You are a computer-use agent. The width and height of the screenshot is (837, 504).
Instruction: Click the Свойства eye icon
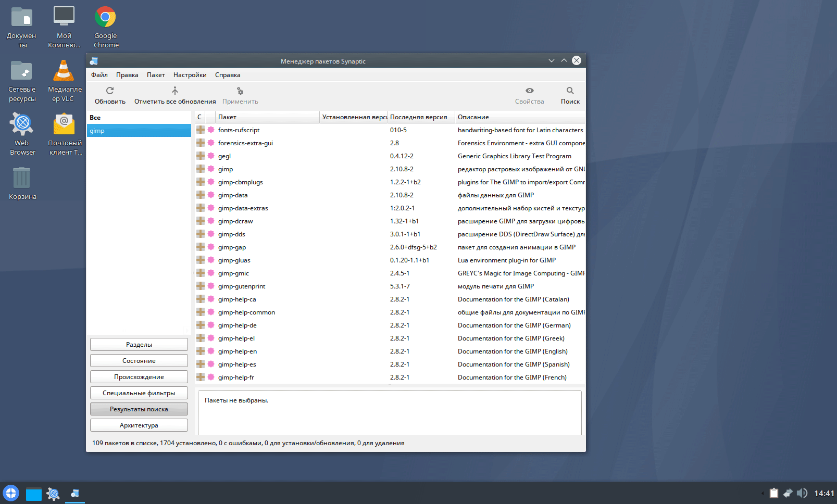coord(529,91)
